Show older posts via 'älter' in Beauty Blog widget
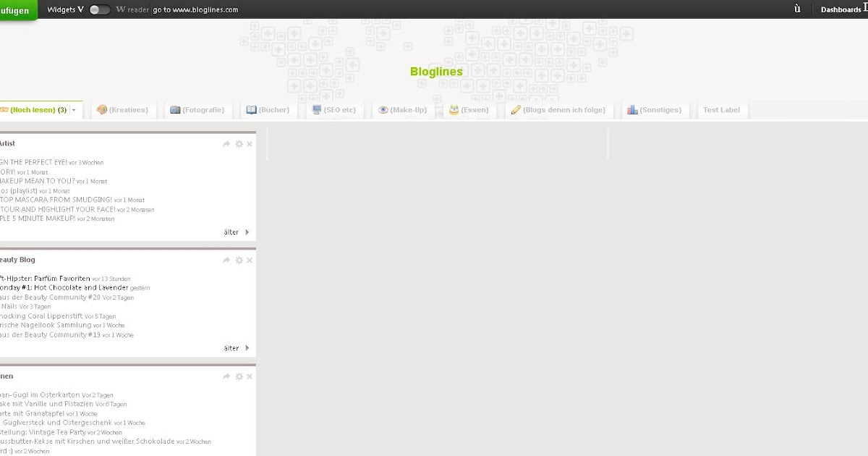The height and width of the screenshot is (456, 868). coord(237,348)
